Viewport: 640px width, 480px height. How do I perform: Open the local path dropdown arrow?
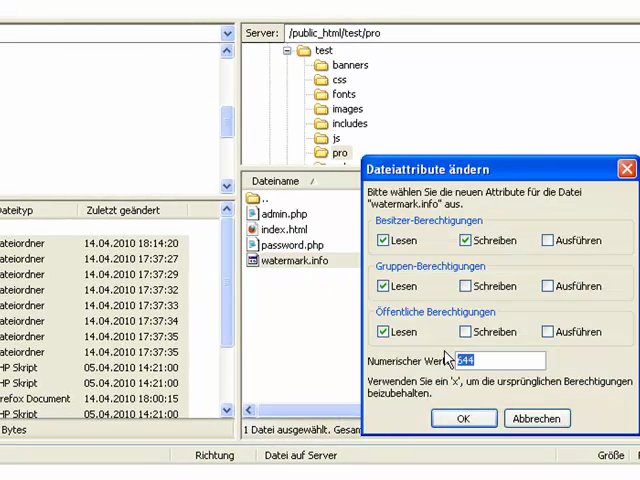tap(227, 33)
